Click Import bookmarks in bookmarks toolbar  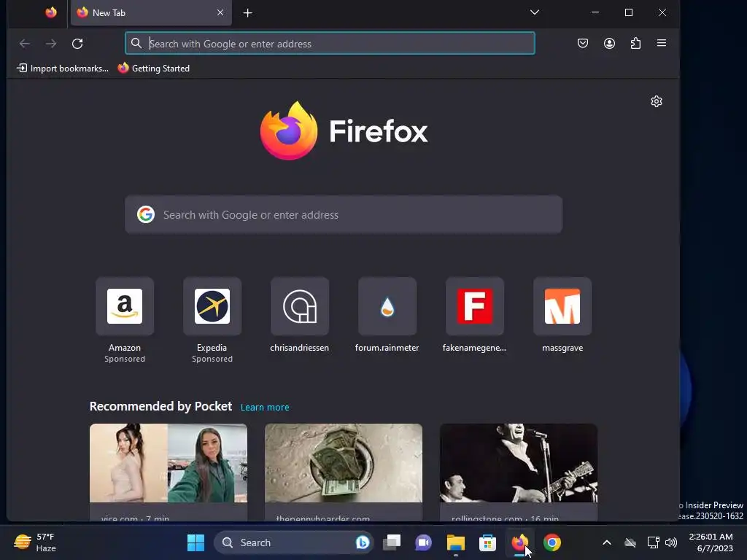[x=63, y=68]
